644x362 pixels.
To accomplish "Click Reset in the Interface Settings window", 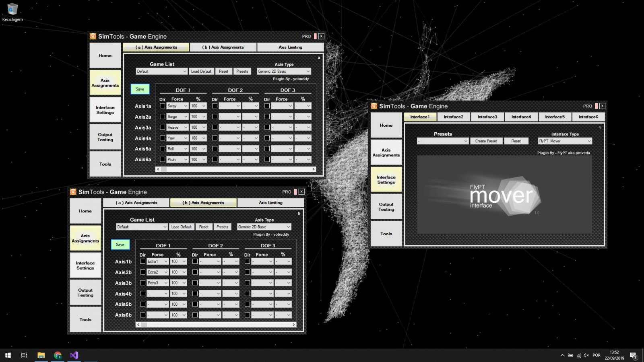I will point(516,141).
